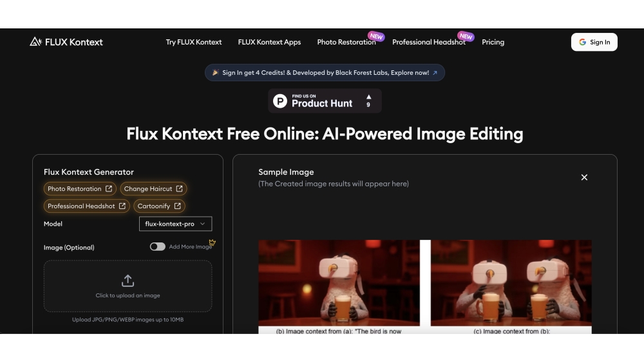Click the upload tray icon
Viewport: 644px width, 363px height.
tap(128, 280)
